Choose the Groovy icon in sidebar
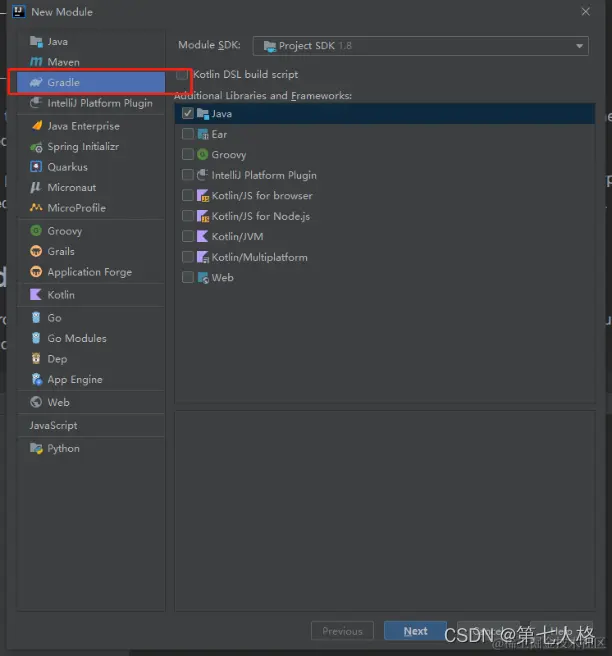The image size is (612, 656). click(x=36, y=231)
